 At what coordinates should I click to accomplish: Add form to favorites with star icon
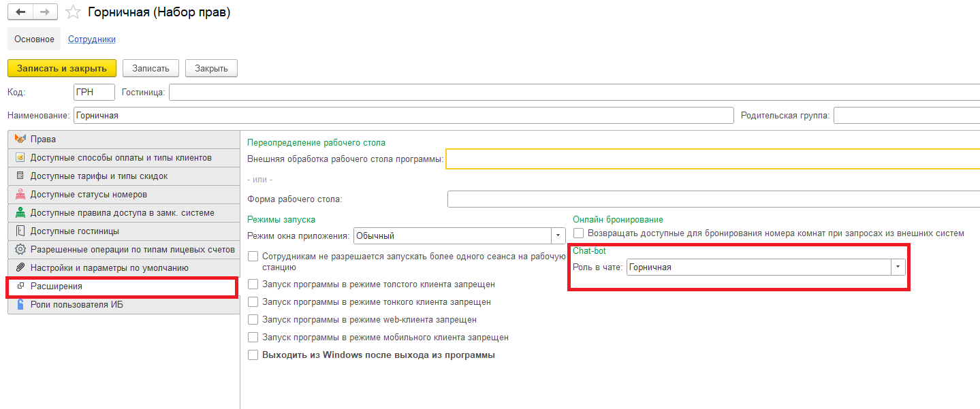click(73, 13)
